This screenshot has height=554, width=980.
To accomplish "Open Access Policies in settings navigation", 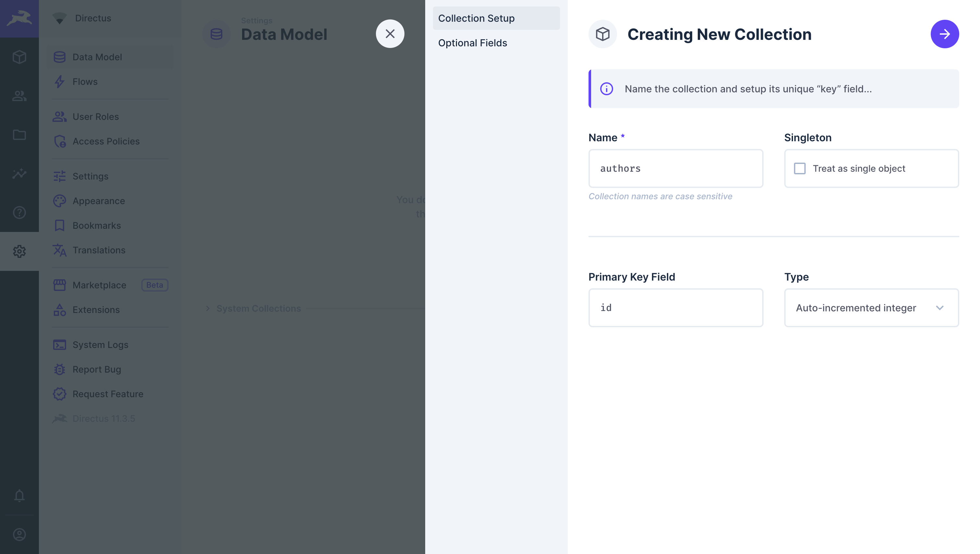I will point(106,141).
